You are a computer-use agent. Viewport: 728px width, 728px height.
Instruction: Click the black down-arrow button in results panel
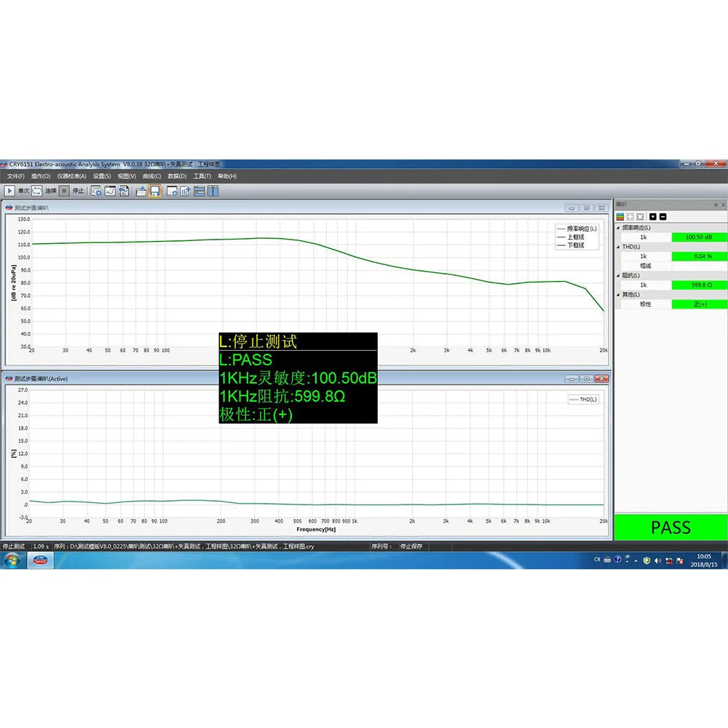click(x=652, y=216)
